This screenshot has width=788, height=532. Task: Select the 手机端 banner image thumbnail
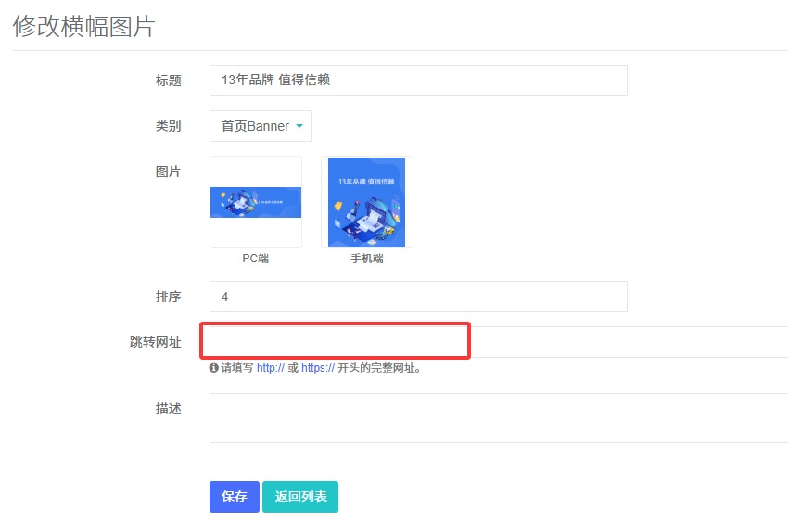pyautogui.click(x=366, y=202)
